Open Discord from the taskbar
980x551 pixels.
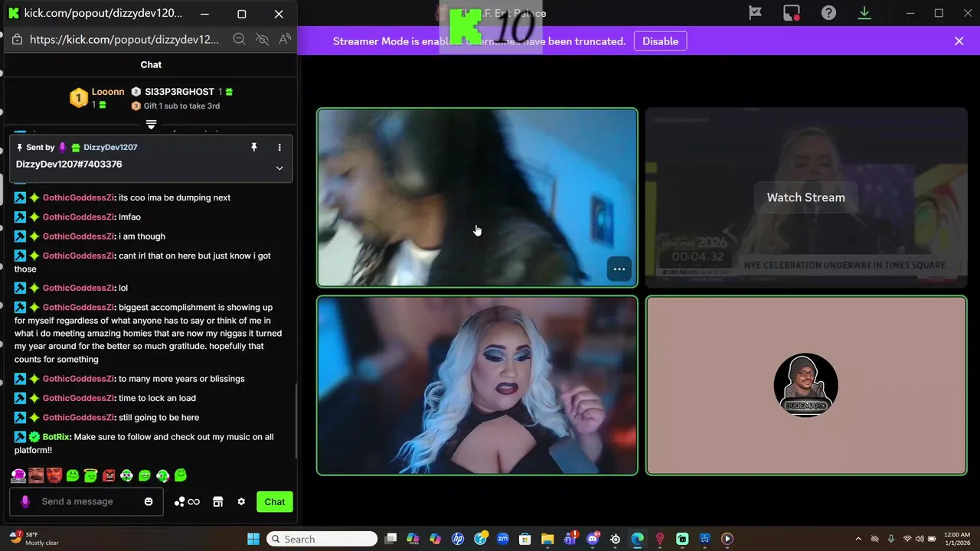point(593,539)
